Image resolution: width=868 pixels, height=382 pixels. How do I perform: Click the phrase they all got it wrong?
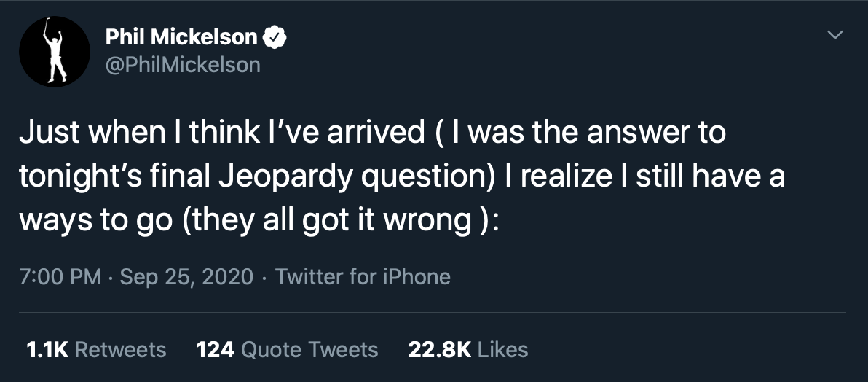coord(329,221)
